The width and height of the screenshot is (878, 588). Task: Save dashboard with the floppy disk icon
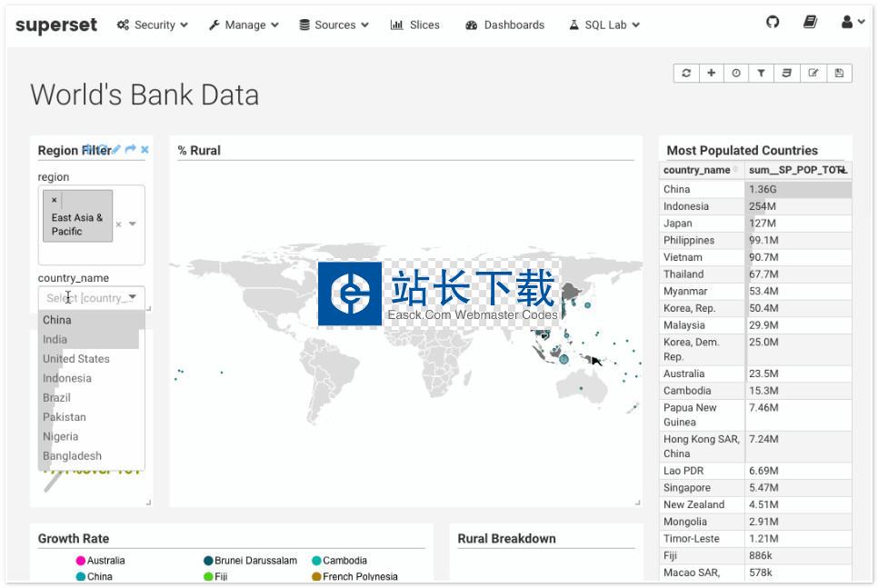(839, 74)
